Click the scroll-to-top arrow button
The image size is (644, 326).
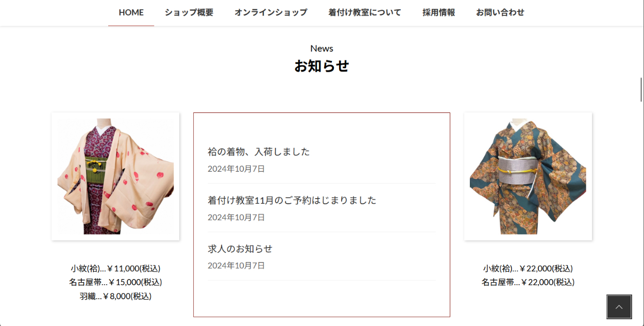pyautogui.click(x=619, y=307)
